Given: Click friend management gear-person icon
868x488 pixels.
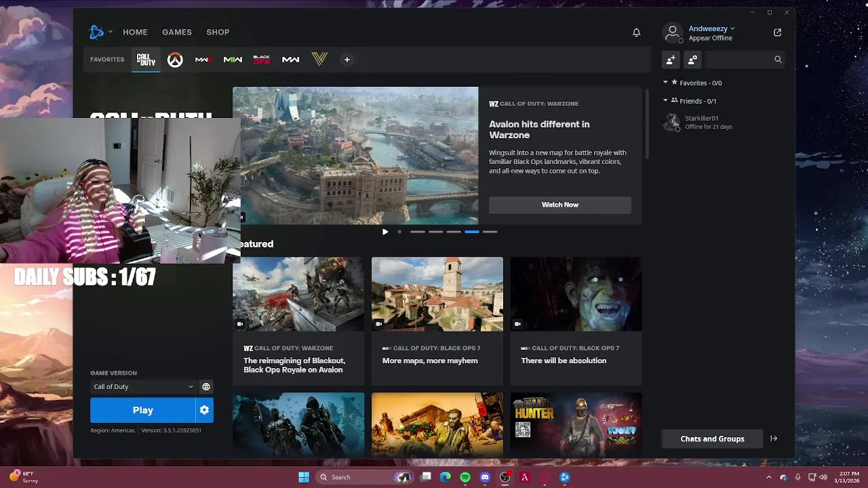Looking at the screenshot, I should [x=692, y=60].
